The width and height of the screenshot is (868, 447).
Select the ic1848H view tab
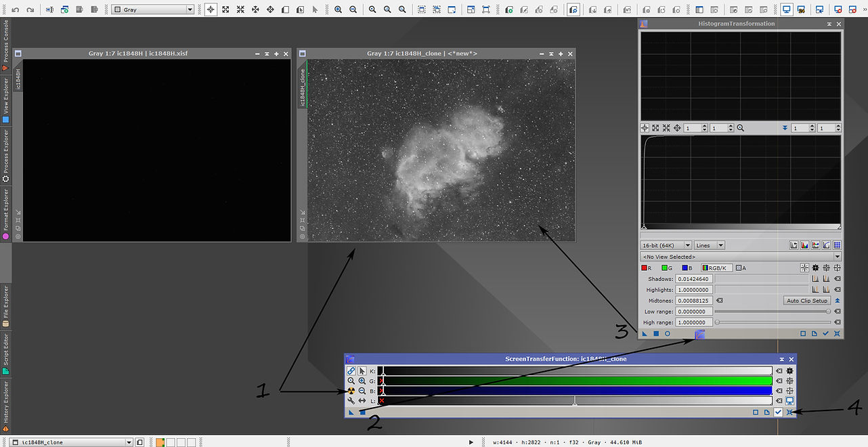[x=18, y=78]
